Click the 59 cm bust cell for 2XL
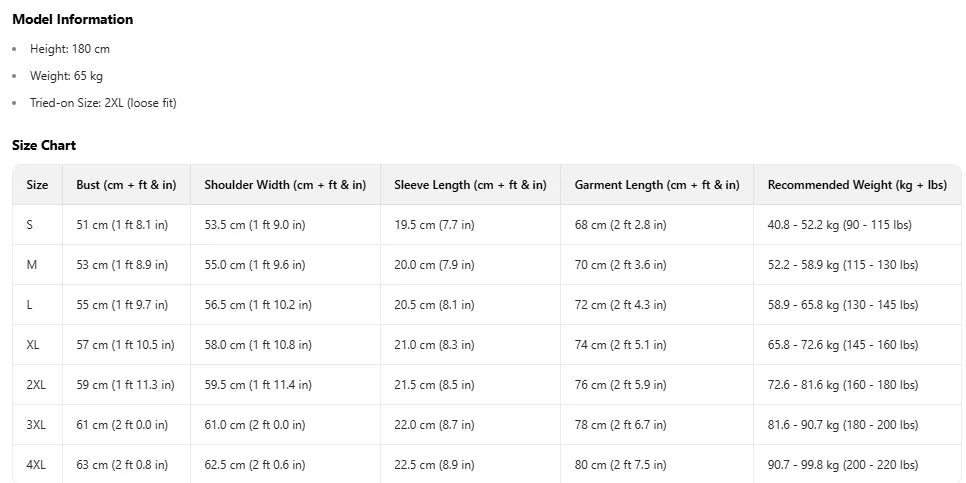Image resolution: width=966 pixels, height=483 pixels. tap(126, 385)
